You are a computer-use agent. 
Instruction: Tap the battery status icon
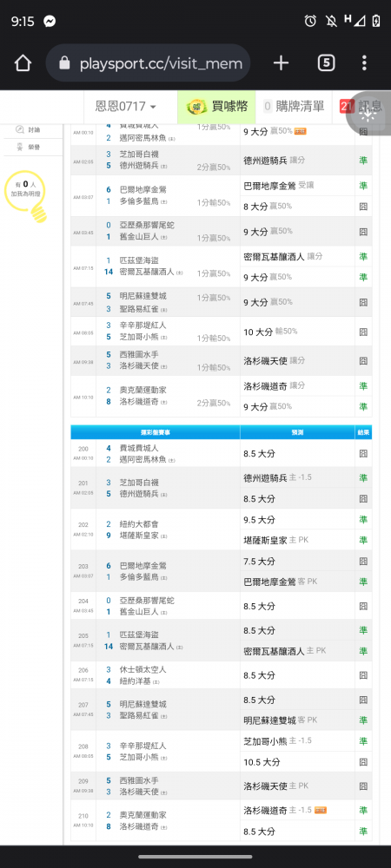(x=376, y=21)
